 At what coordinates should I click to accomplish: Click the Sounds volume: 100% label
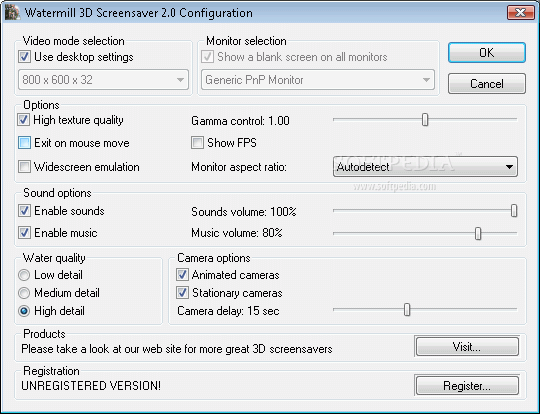tap(244, 211)
